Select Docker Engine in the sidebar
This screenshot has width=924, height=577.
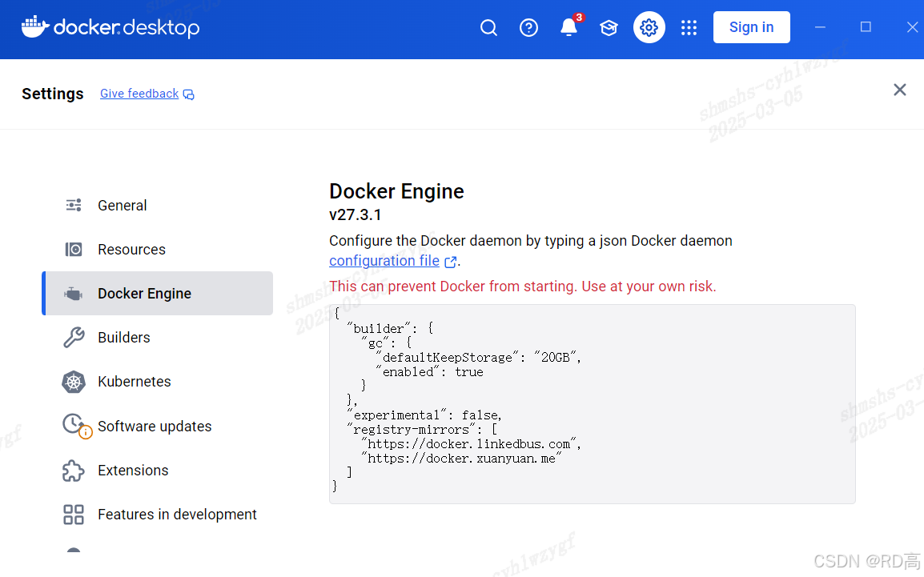click(158, 293)
